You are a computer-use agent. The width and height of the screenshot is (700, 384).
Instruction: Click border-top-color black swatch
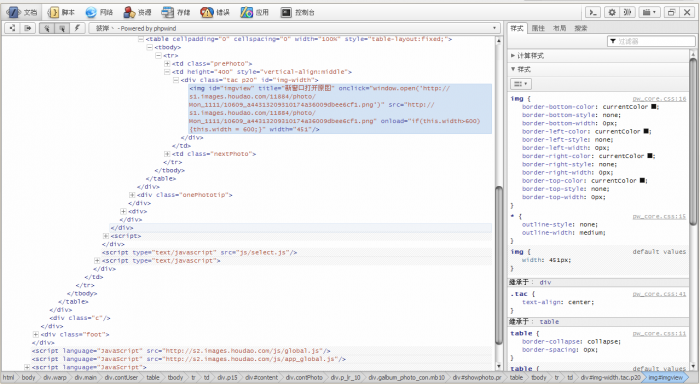point(642,181)
